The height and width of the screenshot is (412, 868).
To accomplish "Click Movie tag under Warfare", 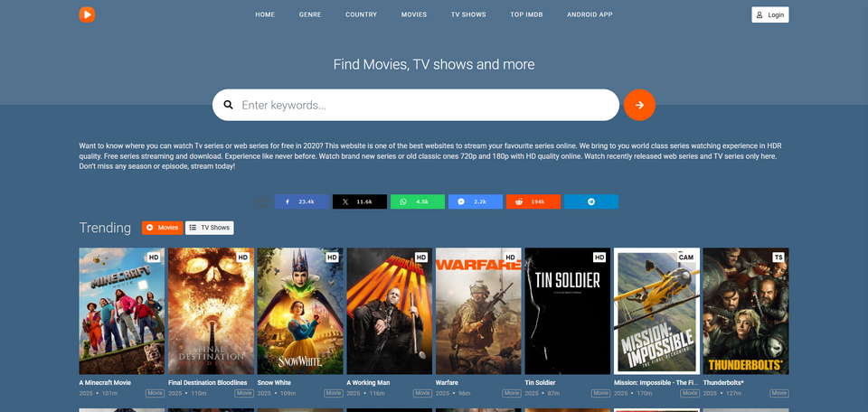I will [x=512, y=393].
